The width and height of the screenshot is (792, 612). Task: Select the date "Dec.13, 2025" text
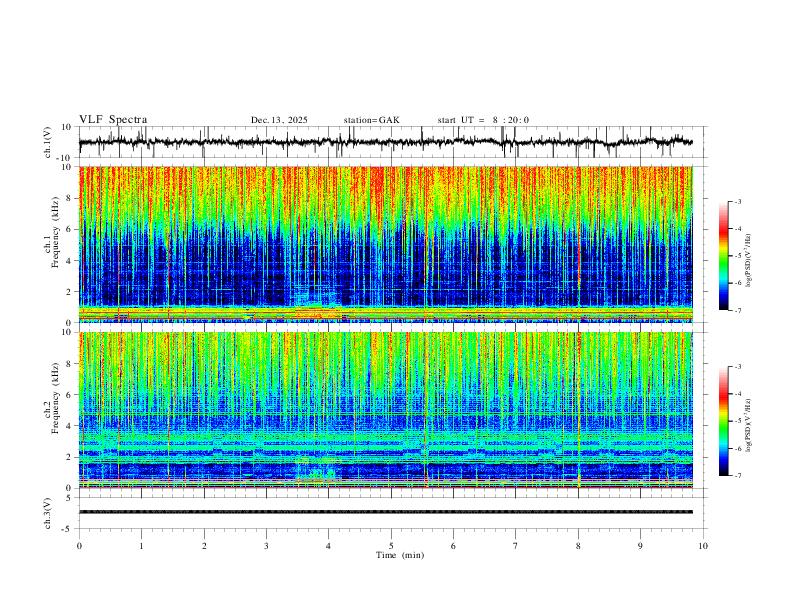[279, 120]
